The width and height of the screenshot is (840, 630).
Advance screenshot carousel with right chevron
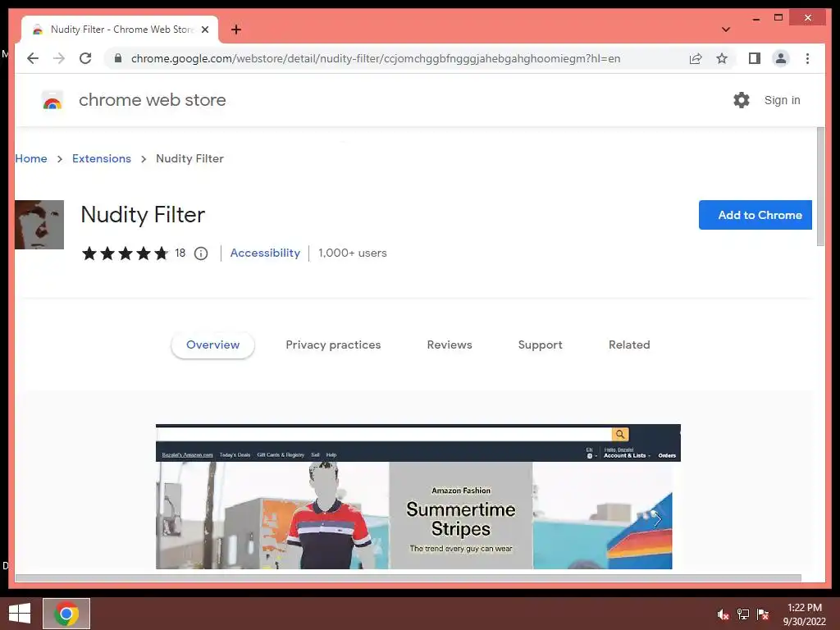click(657, 518)
